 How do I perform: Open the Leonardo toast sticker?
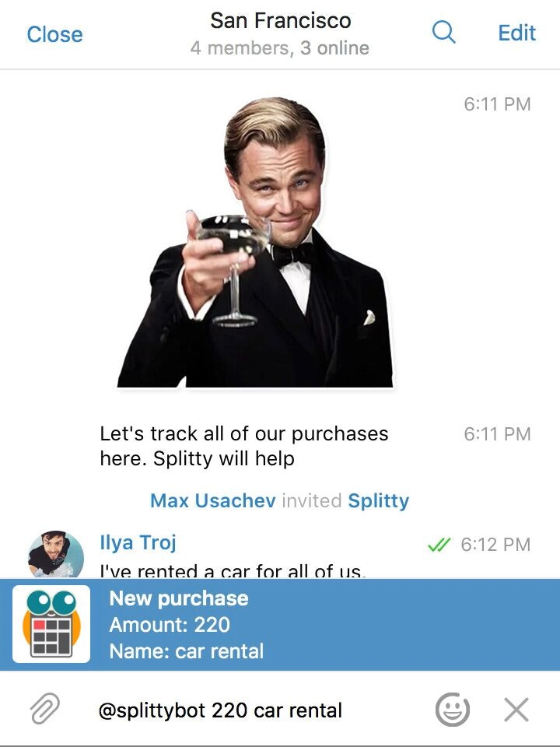pyautogui.click(x=255, y=242)
